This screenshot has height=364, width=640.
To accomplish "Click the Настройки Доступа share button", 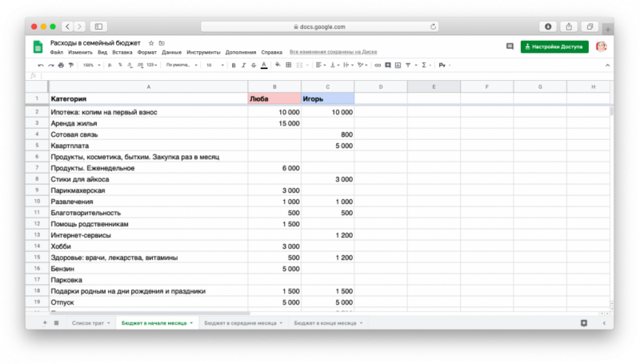I will click(554, 46).
